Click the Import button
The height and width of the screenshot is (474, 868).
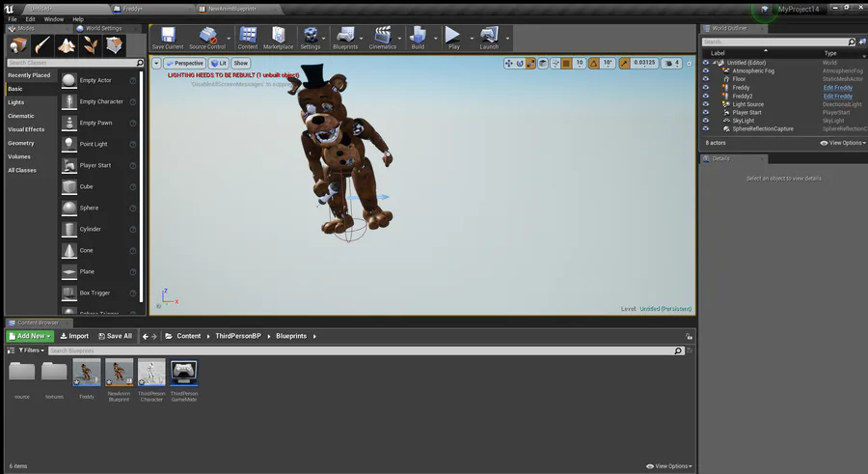pos(74,336)
